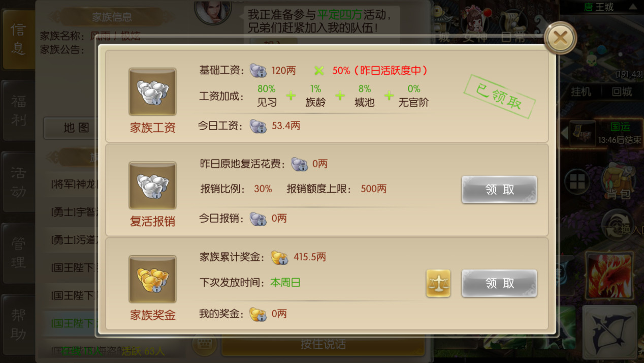644x363 pixels.
Task: Select the 挂机 auto-battle option
Action: pos(581,92)
